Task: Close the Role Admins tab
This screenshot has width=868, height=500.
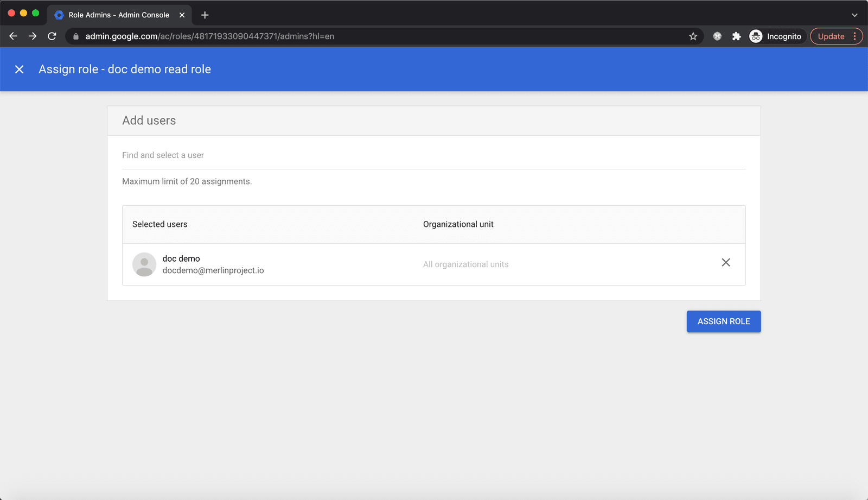Action: (182, 15)
